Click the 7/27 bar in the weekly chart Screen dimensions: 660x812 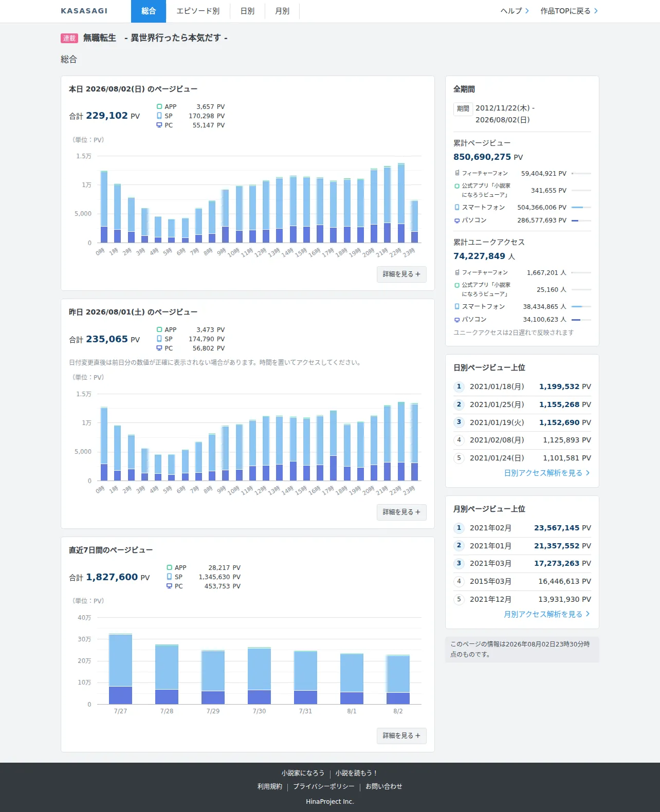tap(120, 669)
